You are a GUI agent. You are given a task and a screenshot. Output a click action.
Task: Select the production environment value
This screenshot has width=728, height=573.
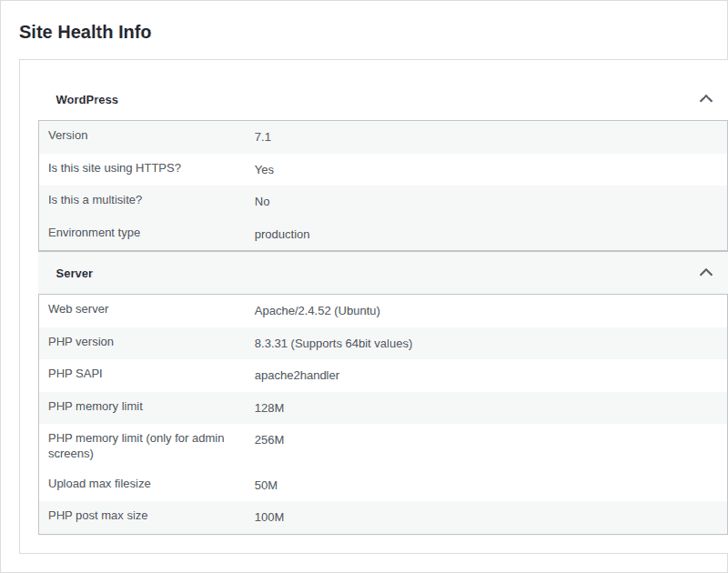(282, 235)
